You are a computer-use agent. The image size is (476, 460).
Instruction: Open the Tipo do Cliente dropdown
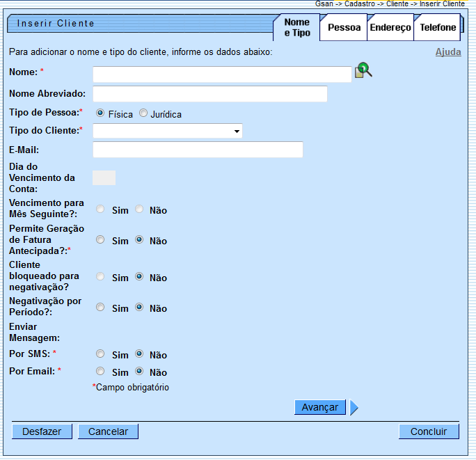tap(168, 131)
